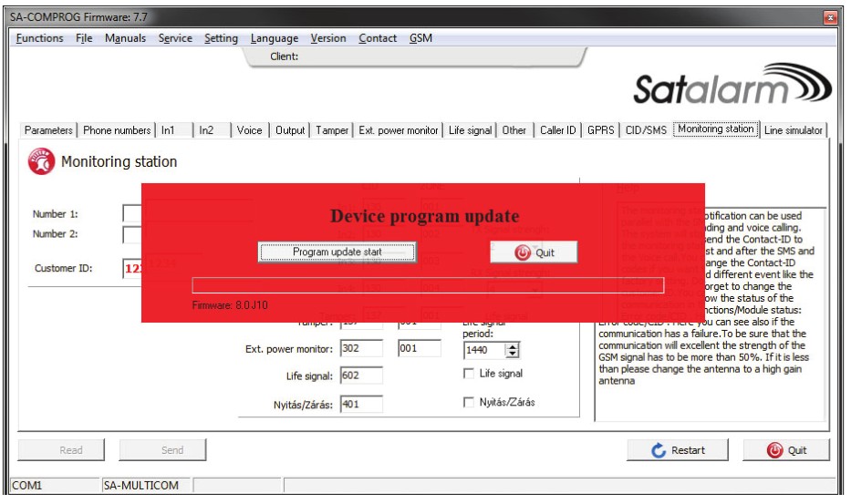Click the Number 2 input field
The width and height of the screenshot is (851, 504).
coord(132,235)
